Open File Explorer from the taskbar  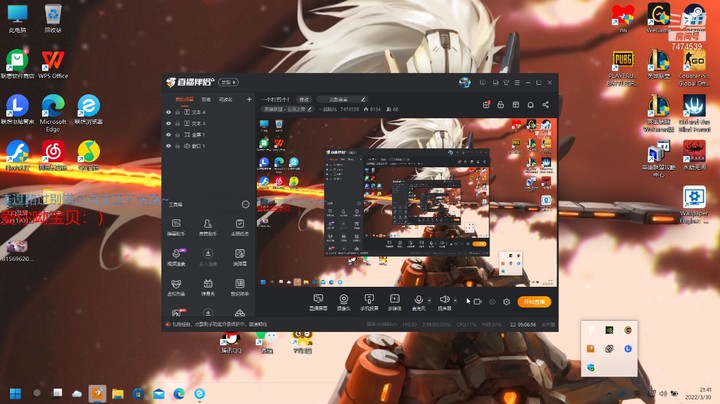(x=118, y=394)
